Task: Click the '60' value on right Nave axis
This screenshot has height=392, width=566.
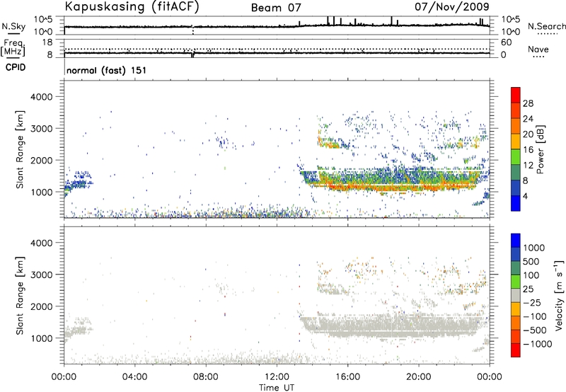Action: pyautogui.click(x=506, y=42)
